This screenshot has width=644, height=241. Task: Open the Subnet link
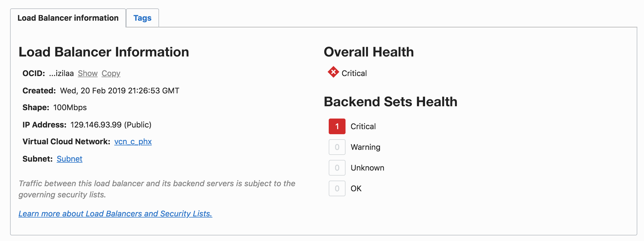point(69,159)
